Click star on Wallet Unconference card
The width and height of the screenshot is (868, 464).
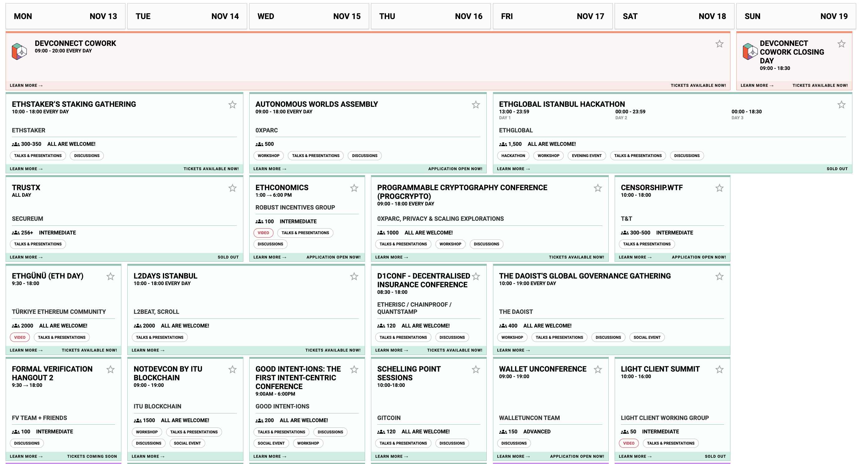(597, 370)
